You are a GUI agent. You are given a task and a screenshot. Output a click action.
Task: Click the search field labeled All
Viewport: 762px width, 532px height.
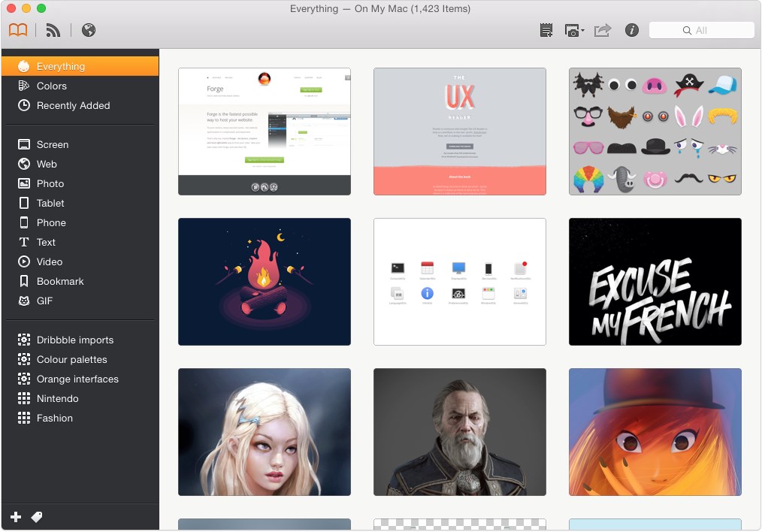[x=701, y=30]
